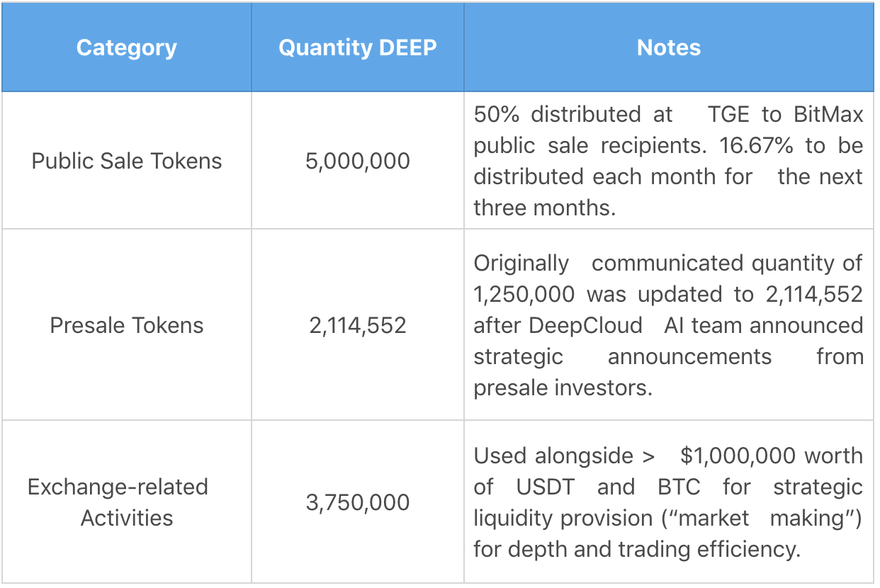Click the Quantity DEEP column header
Screen dimensions: 880x588
[358, 48]
